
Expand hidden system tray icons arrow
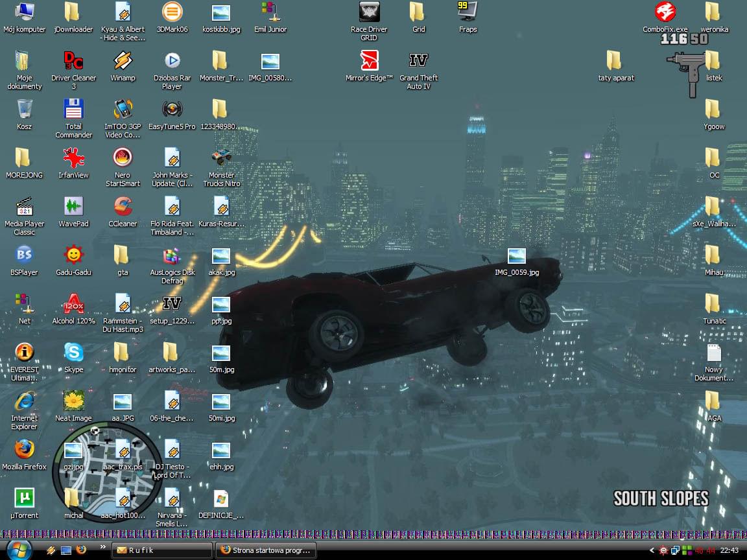click(x=652, y=550)
